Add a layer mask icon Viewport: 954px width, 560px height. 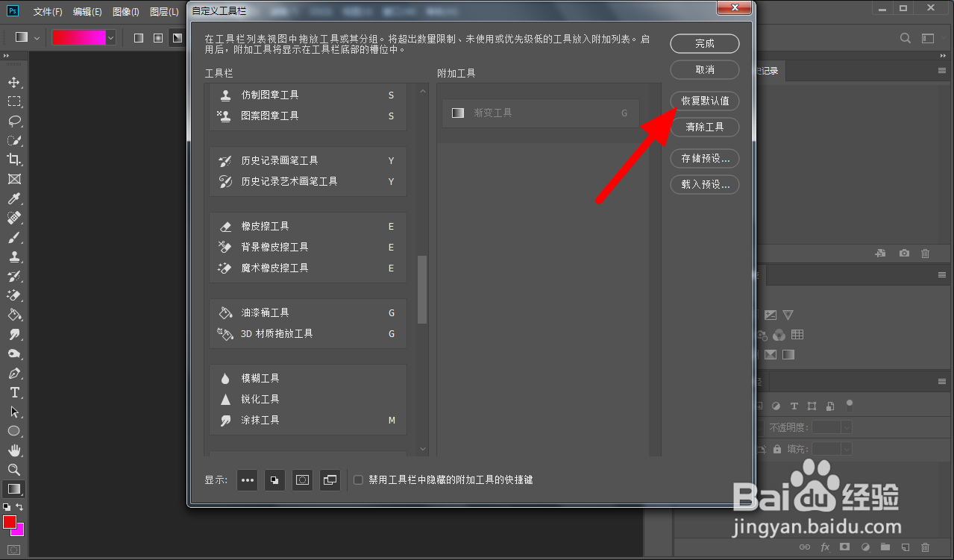(844, 547)
